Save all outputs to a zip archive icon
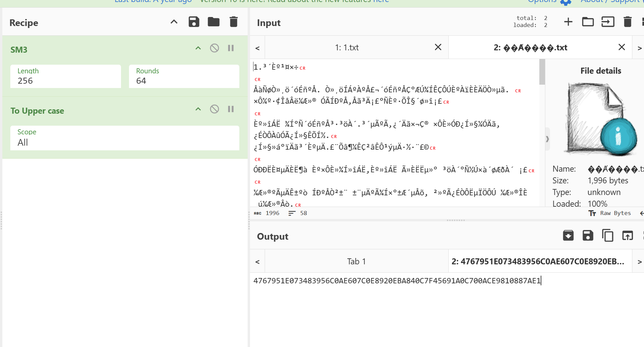The width and height of the screenshot is (644, 347). (x=568, y=235)
